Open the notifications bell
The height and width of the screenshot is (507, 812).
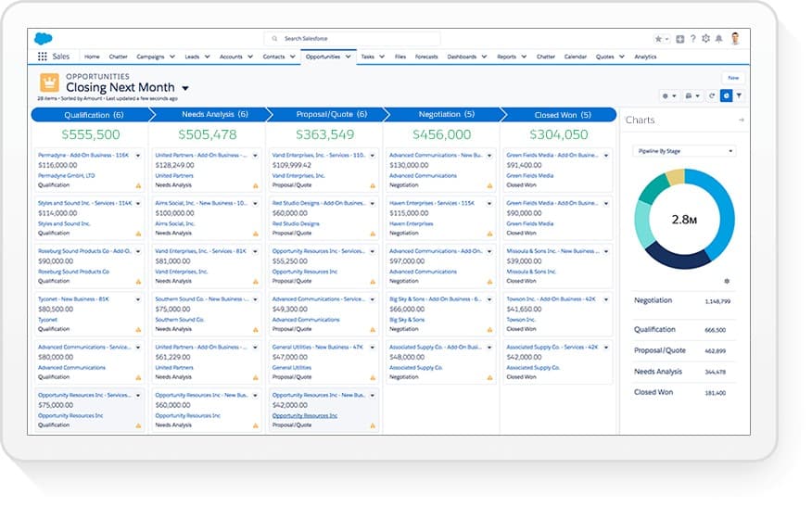pyautogui.click(x=718, y=39)
